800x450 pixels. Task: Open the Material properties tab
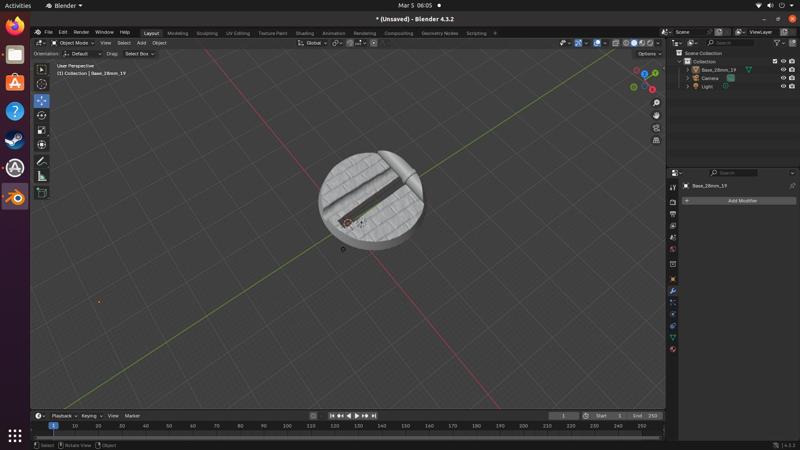673,349
